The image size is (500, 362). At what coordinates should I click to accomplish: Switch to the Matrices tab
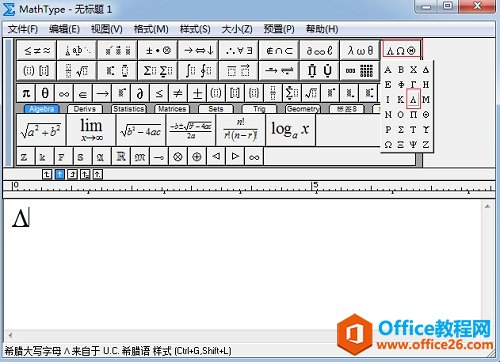click(x=172, y=109)
